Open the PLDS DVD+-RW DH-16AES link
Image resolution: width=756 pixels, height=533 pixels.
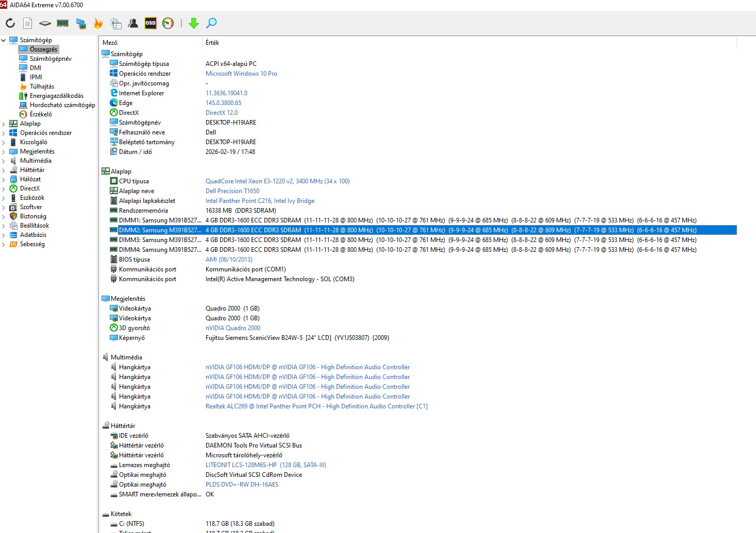point(242,485)
